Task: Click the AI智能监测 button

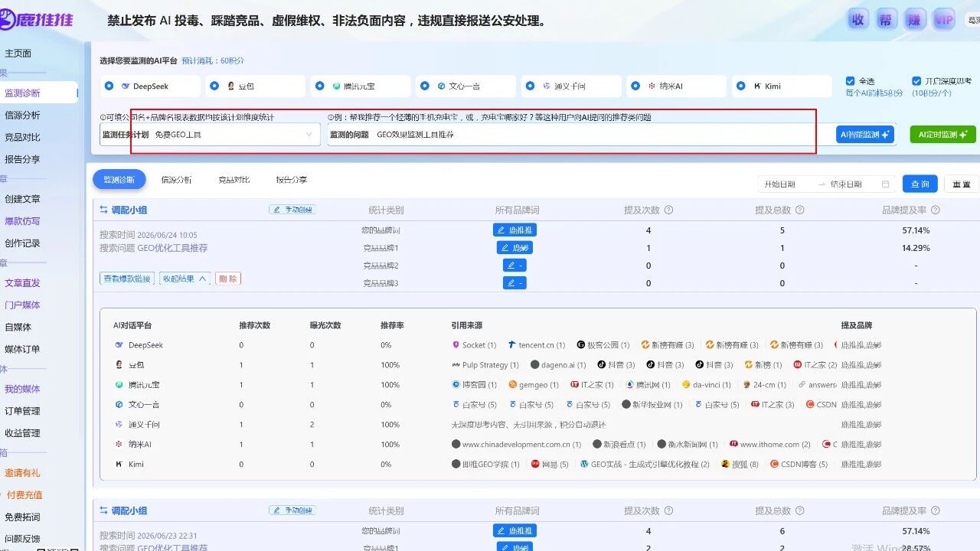Action: coord(864,135)
